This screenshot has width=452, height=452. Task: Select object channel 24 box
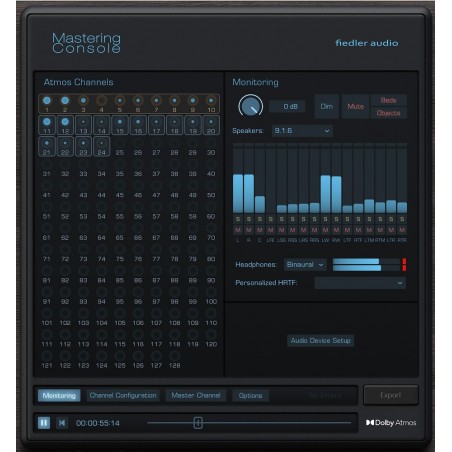pos(102,146)
